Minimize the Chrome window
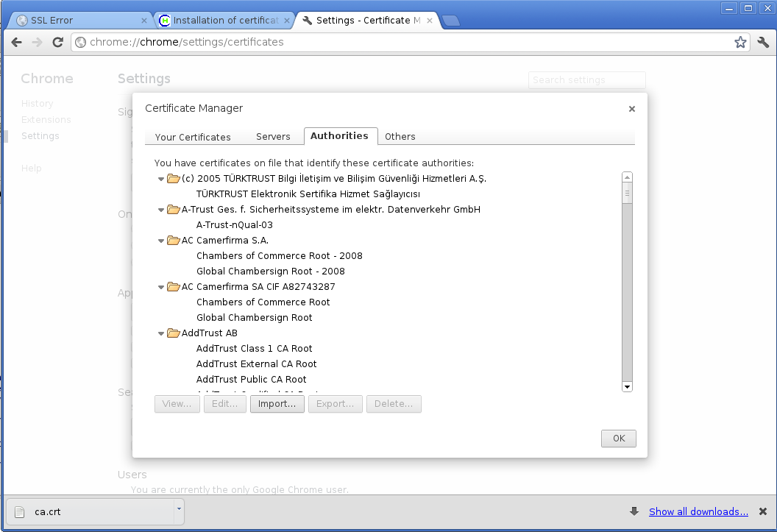Screen dimensions: 777x532 tap(729, 8)
